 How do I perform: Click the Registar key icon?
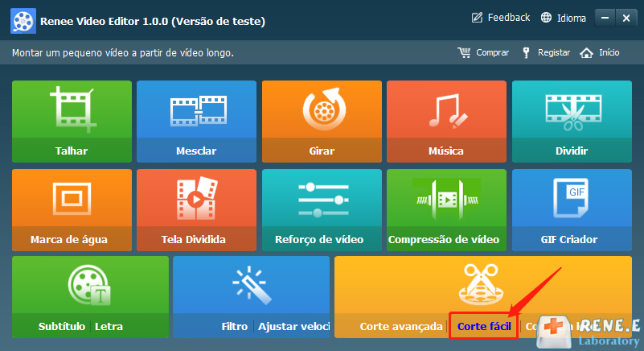(x=526, y=52)
